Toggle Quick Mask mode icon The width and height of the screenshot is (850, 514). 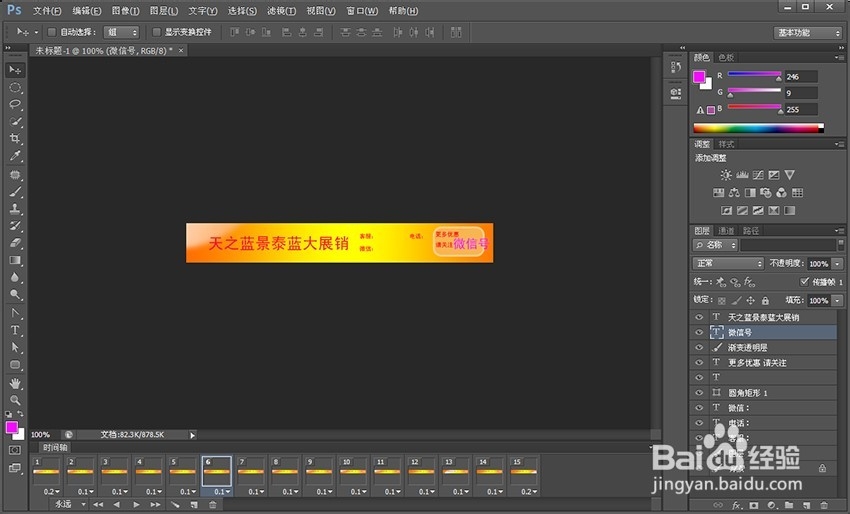tap(15, 450)
